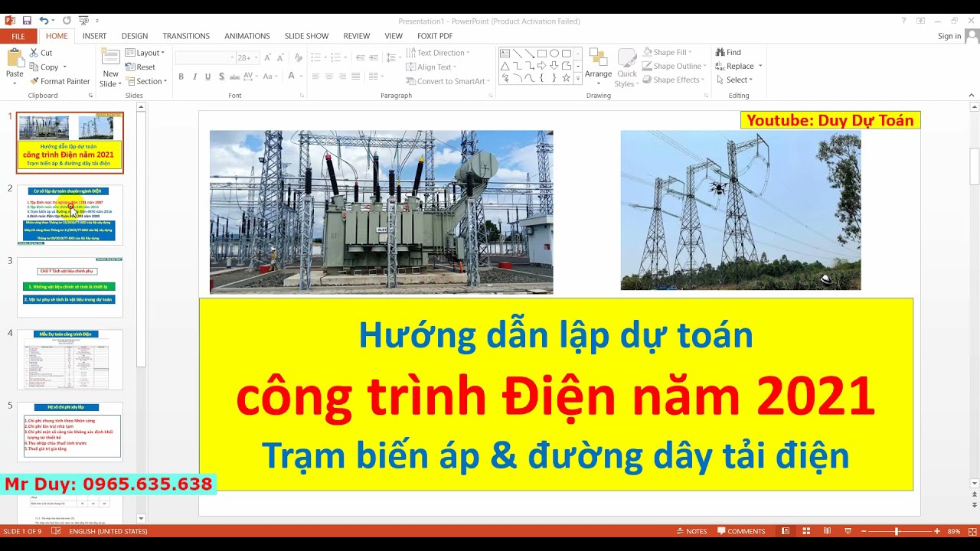Open the Select dropdown in Editing
Image resolution: width=980 pixels, height=551 pixels.
(x=734, y=80)
